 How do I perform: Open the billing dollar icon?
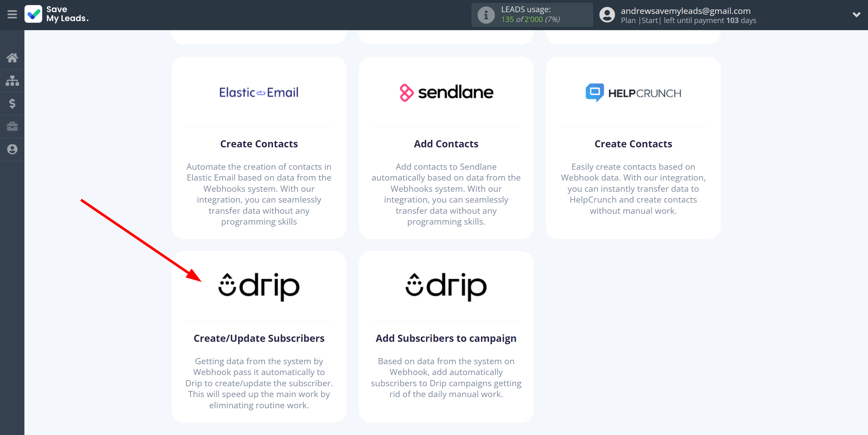pyautogui.click(x=12, y=103)
